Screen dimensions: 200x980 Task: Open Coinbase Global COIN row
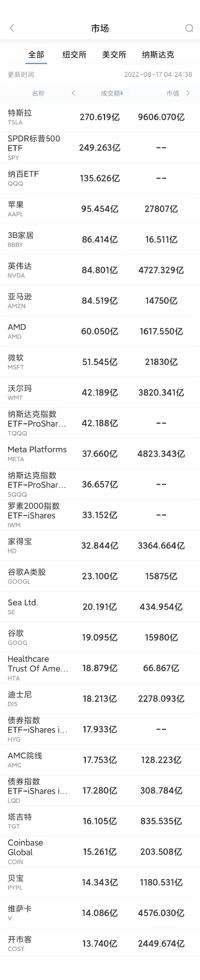[100, 851]
